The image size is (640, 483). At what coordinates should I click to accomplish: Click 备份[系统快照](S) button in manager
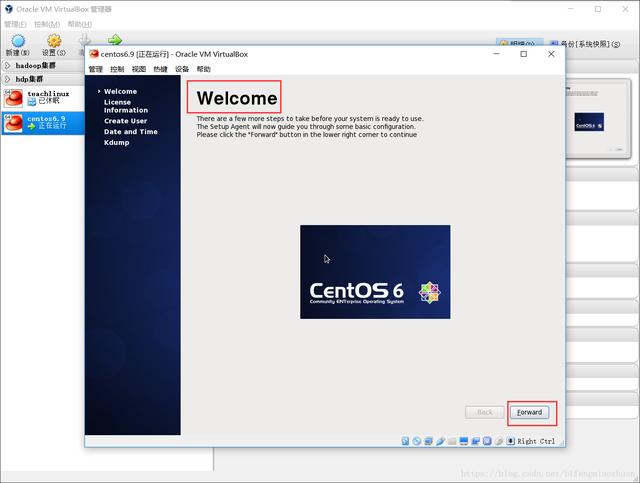click(585, 44)
